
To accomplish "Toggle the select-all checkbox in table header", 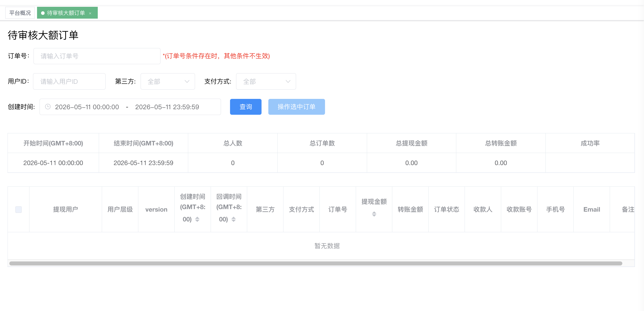I will pyautogui.click(x=19, y=209).
